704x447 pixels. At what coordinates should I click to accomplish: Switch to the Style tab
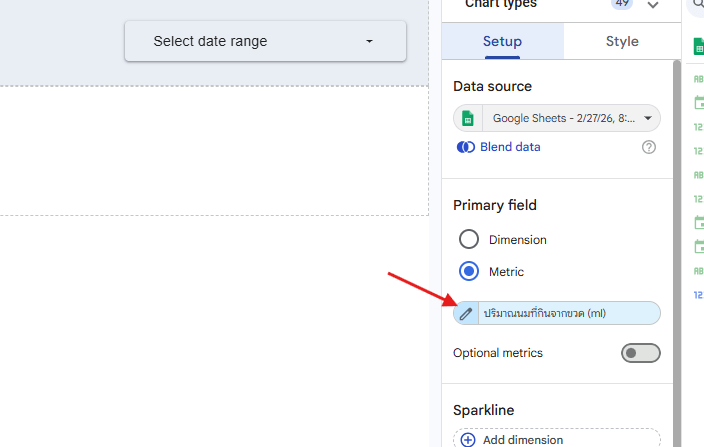coord(622,42)
